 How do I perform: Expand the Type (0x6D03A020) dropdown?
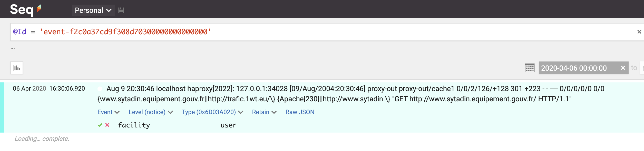[x=212, y=112]
